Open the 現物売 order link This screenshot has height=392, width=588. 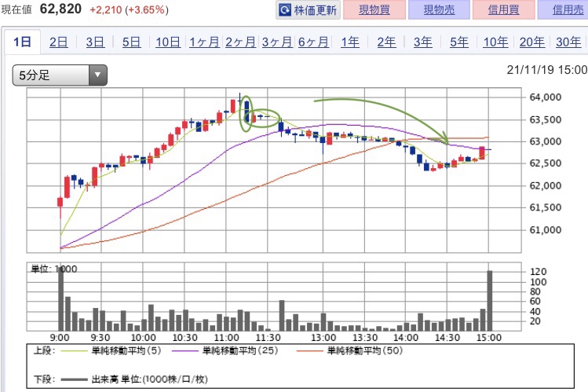[x=439, y=9]
